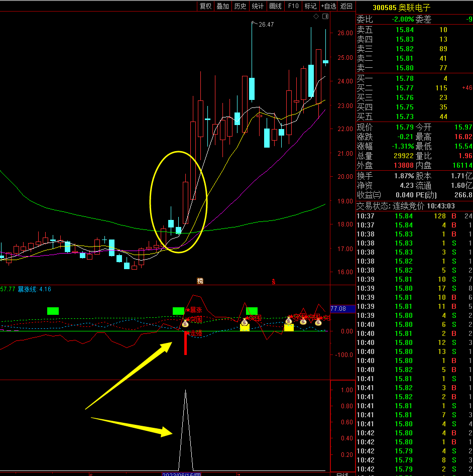Select the 统计 statistics item
Image resolution: width=473 pixels, height=476 pixels.
coord(258,6)
